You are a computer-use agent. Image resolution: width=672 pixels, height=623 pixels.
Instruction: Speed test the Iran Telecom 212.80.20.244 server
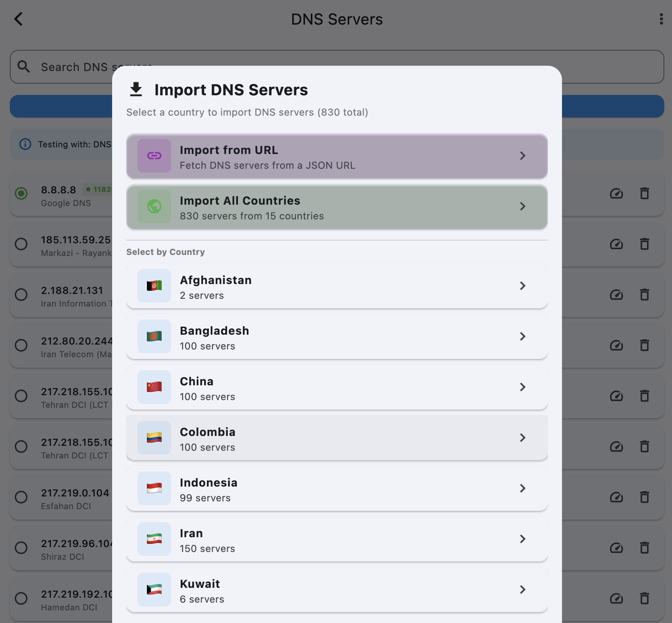pyautogui.click(x=616, y=345)
